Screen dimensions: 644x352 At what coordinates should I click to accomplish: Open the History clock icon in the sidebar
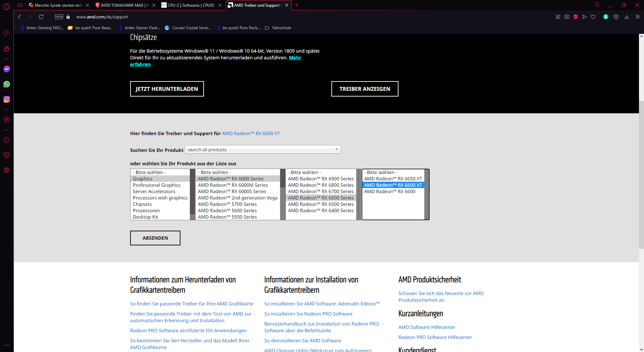(7, 140)
